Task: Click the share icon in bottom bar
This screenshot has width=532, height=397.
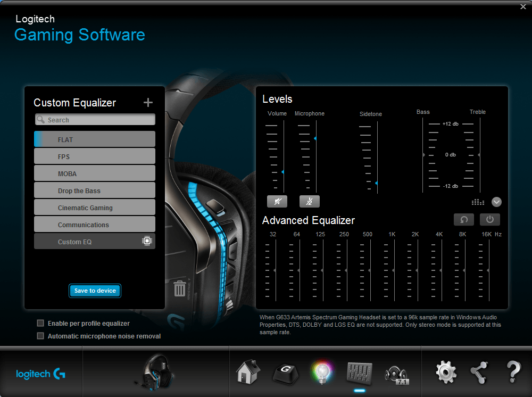Action: point(479,372)
